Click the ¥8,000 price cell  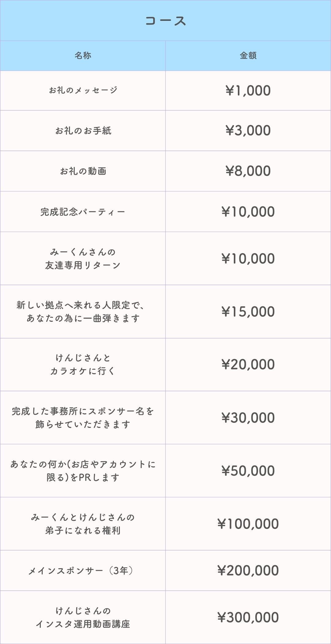pyautogui.click(x=248, y=171)
